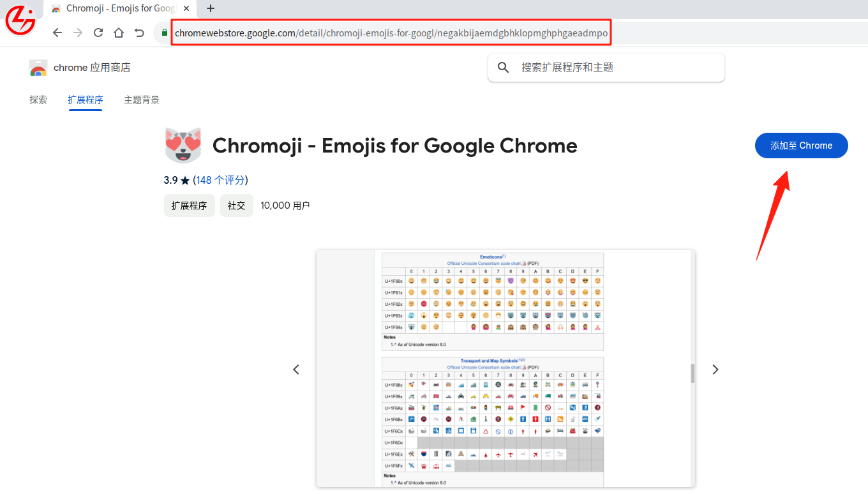Open the 扩展程序 (Extensions) tab

(86, 100)
